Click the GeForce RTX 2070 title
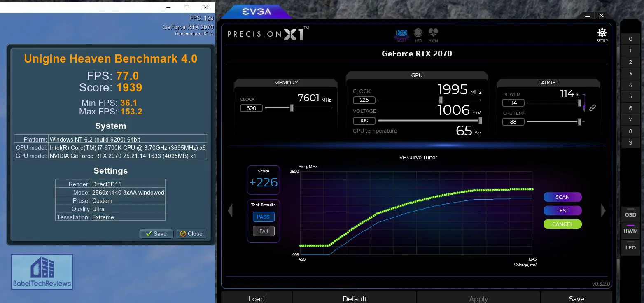644x303 pixels. coord(417,54)
